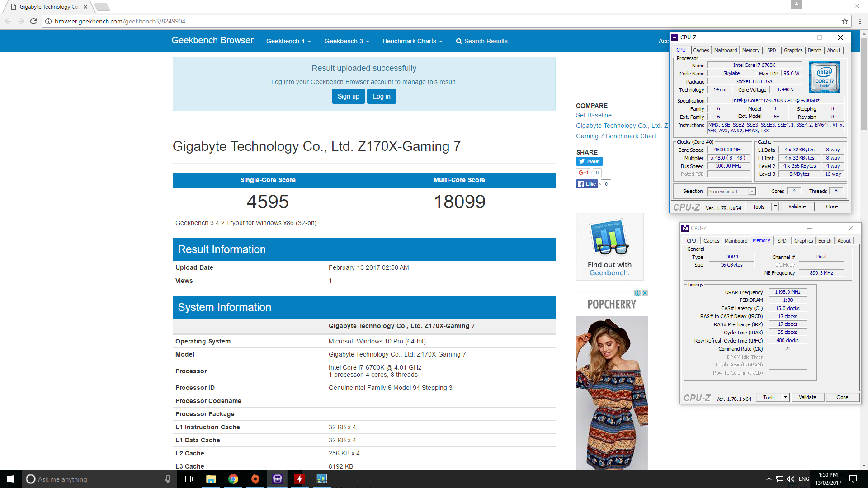
Task: Open the Processor #1 selection combo box
Action: click(x=731, y=192)
